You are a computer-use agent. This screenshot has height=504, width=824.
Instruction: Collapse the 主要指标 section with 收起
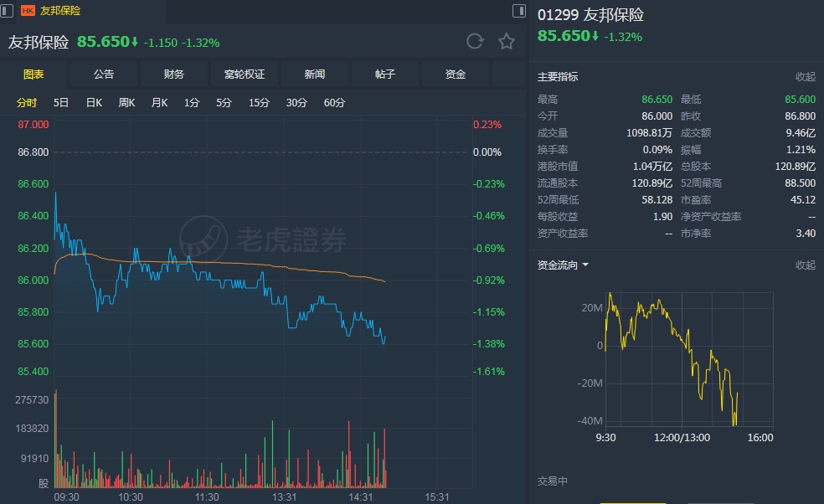(x=805, y=77)
